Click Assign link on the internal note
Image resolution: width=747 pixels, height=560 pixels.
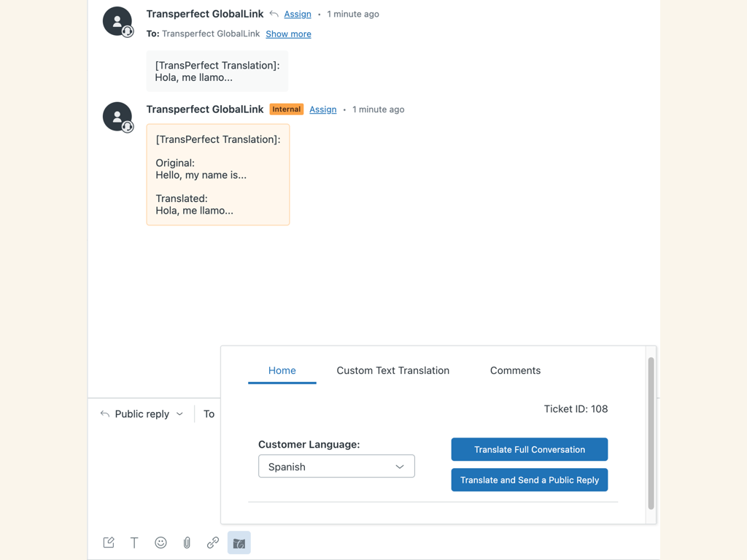322,109
